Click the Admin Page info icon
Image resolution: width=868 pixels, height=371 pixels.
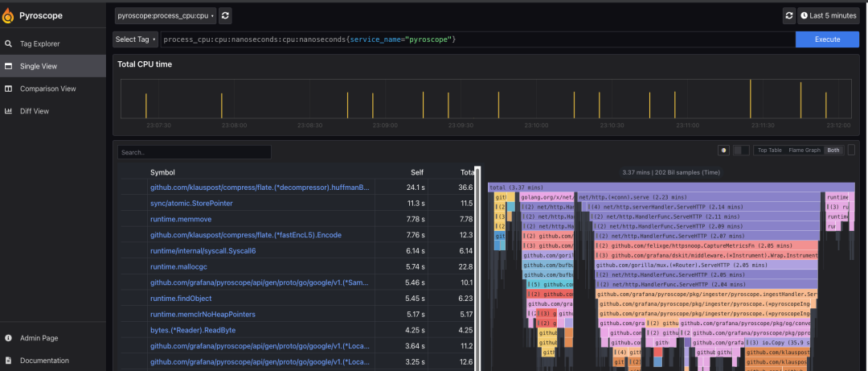coord(8,338)
